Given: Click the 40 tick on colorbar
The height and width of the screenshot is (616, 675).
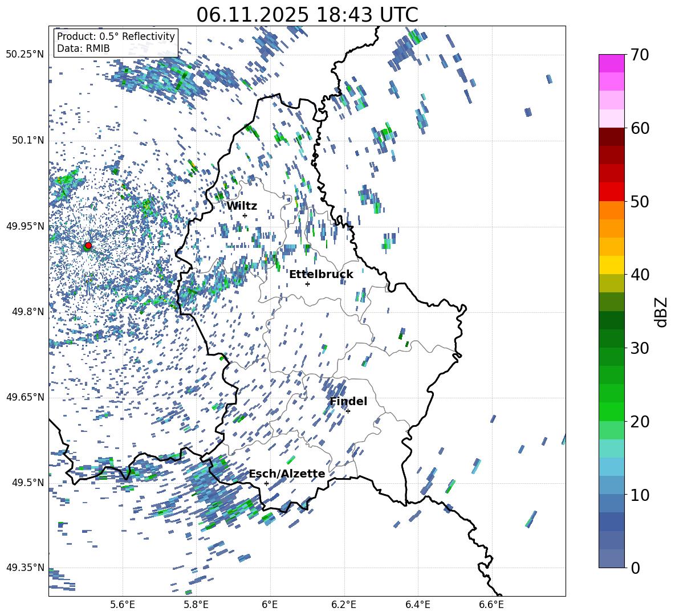Looking at the screenshot, I should click(x=640, y=275).
